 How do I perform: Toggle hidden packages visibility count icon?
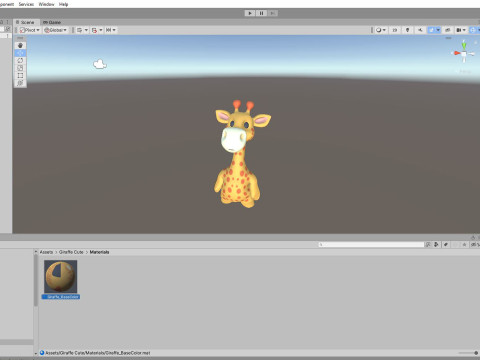point(475,245)
